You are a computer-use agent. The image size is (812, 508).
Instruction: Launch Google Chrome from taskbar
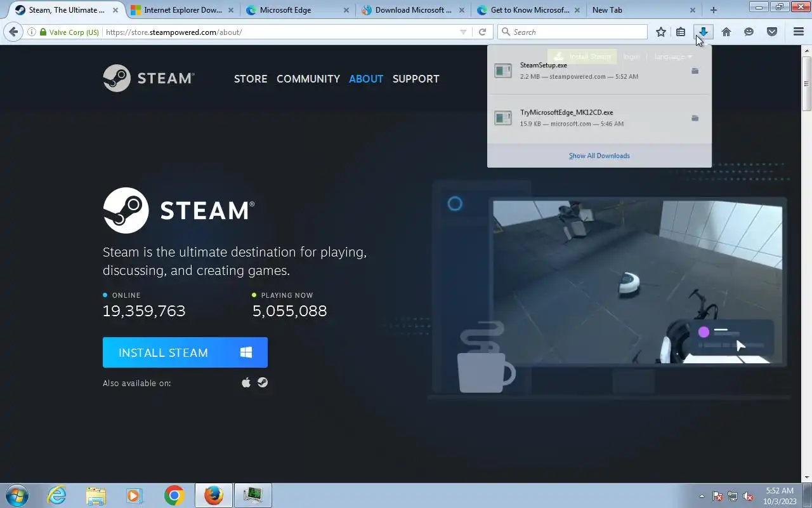[174, 495]
